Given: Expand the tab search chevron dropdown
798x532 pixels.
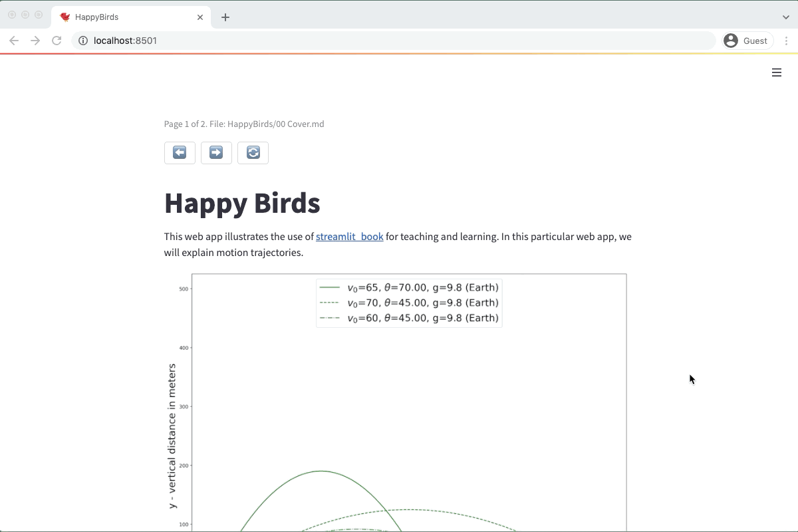Looking at the screenshot, I should (x=786, y=17).
